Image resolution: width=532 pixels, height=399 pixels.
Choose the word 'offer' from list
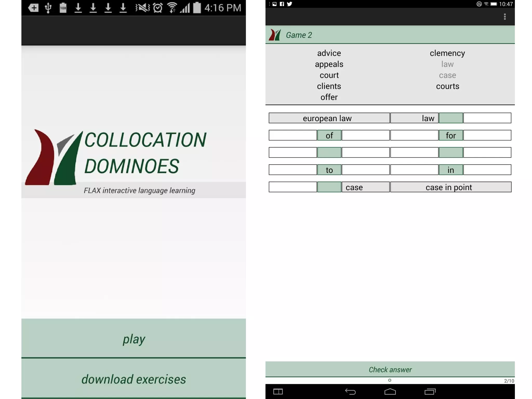(x=329, y=97)
